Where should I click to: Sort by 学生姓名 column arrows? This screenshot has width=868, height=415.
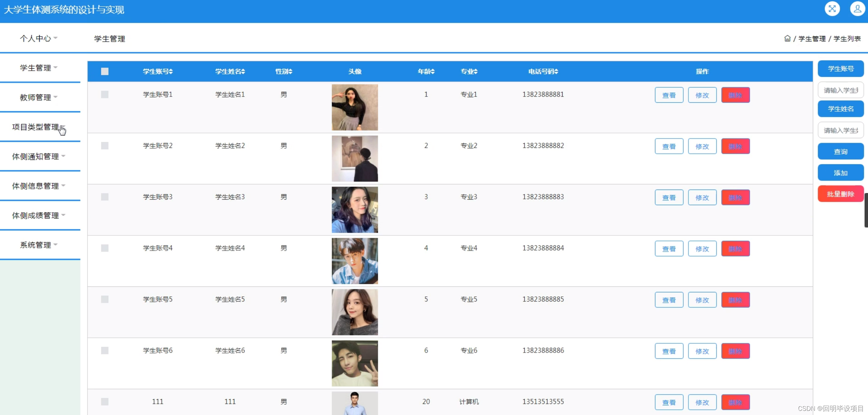[x=243, y=71]
